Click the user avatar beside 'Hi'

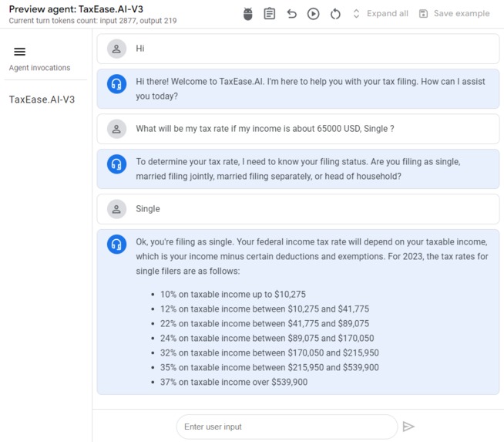(116, 49)
